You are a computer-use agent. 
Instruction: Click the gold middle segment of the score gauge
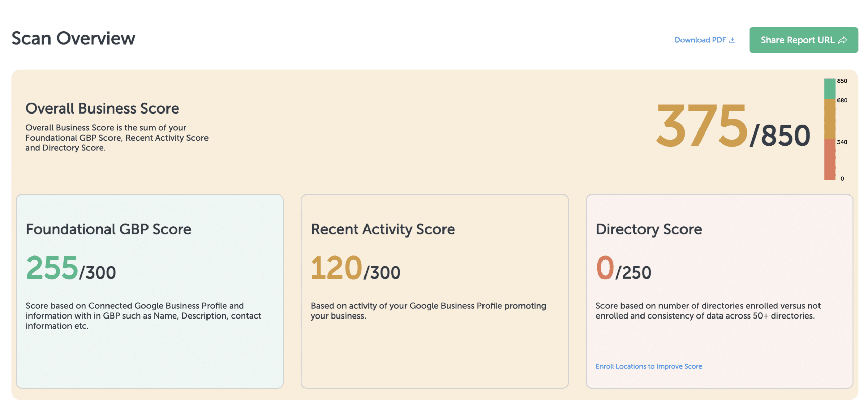pyautogui.click(x=829, y=119)
